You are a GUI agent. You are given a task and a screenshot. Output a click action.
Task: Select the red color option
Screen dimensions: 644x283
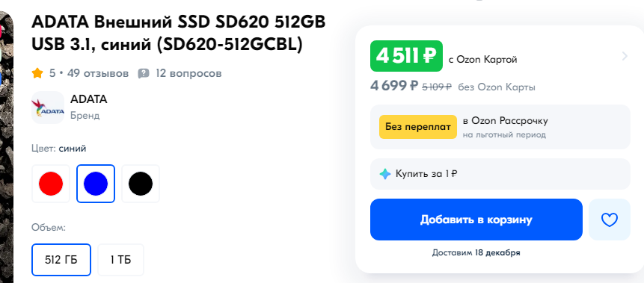click(51, 184)
